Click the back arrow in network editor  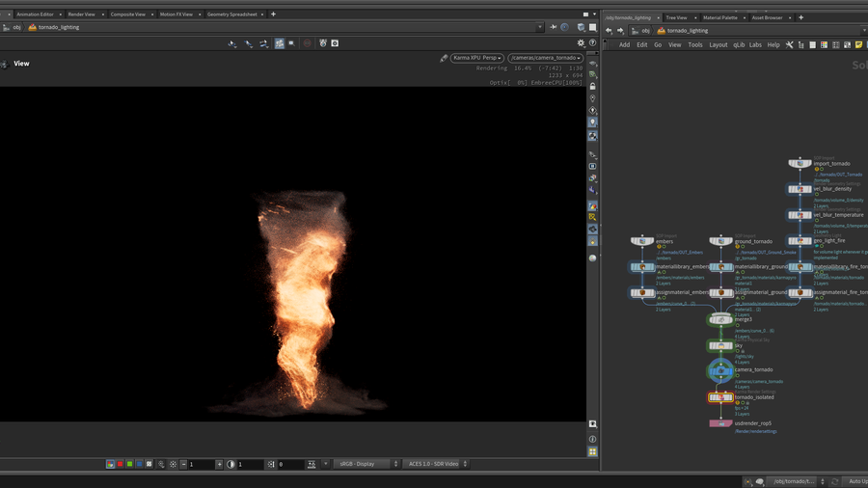609,30
